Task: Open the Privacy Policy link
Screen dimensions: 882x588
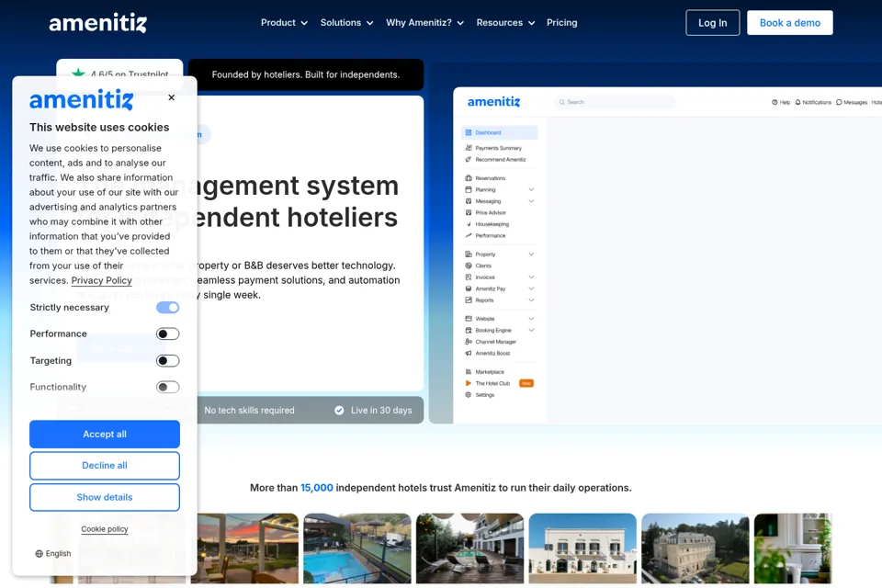Action: [102, 280]
